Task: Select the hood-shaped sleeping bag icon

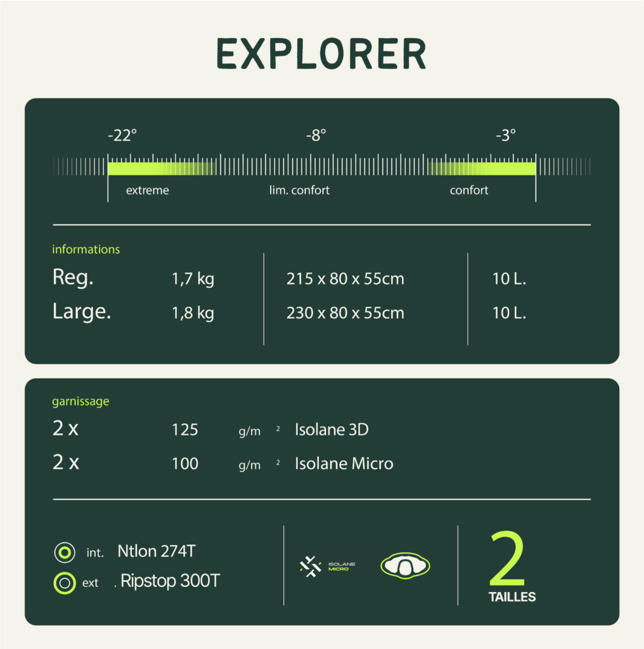Action: point(405,565)
